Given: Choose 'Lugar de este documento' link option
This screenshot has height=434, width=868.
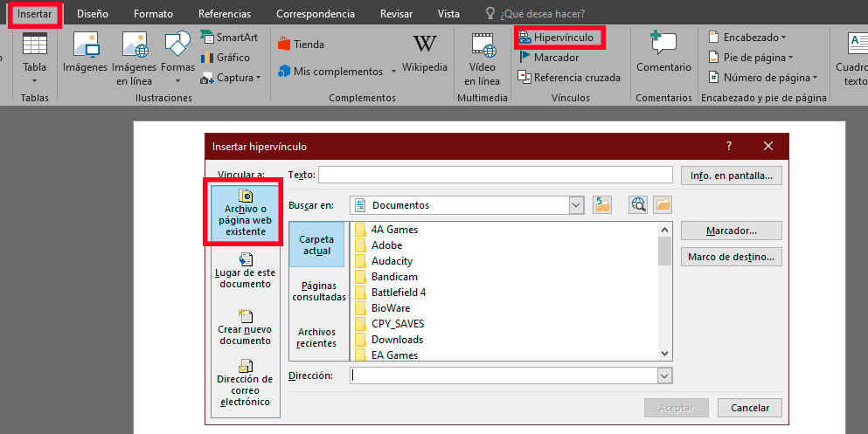Looking at the screenshot, I should tap(245, 271).
